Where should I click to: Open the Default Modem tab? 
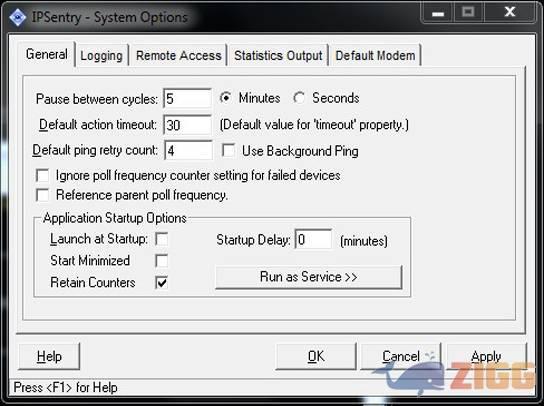(x=375, y=56)
